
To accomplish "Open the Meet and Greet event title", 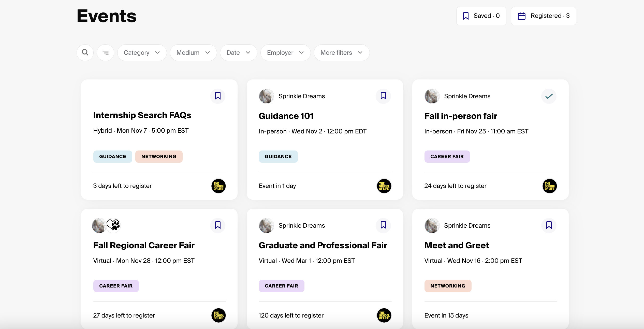I will [x=457, y=245].
